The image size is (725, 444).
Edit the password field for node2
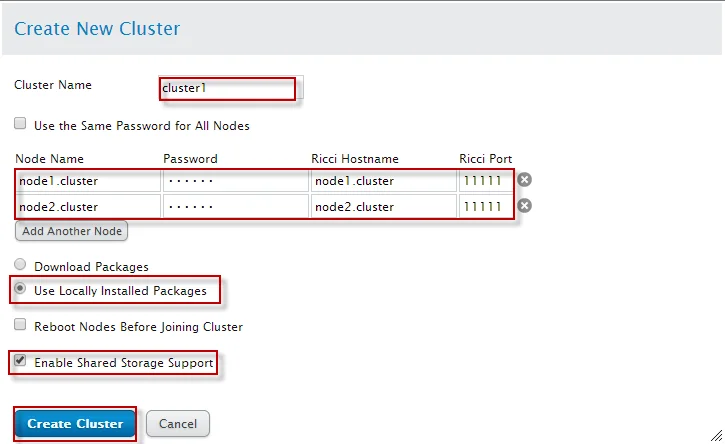234,207
